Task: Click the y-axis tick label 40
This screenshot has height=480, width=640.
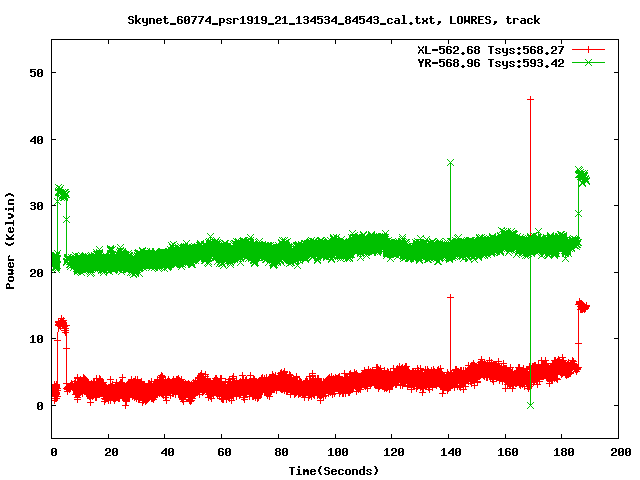Action: tap(36, 140)
